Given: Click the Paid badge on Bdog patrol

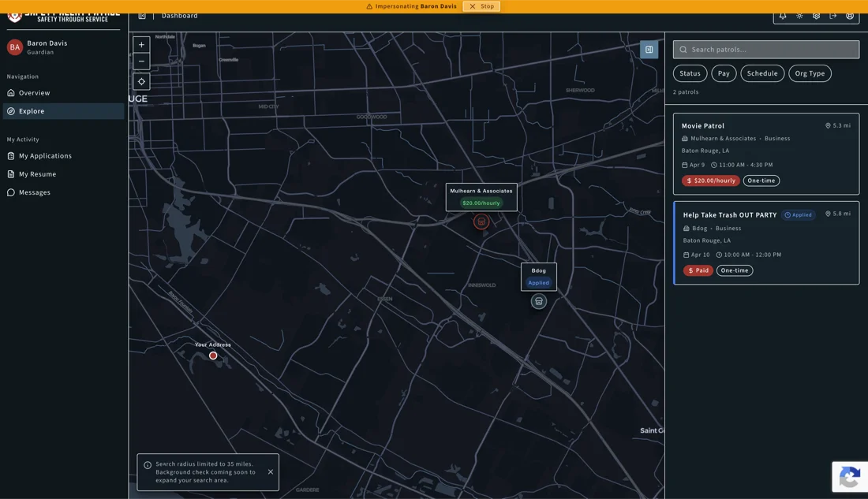Looking at the screenshot, I should 698,270.
